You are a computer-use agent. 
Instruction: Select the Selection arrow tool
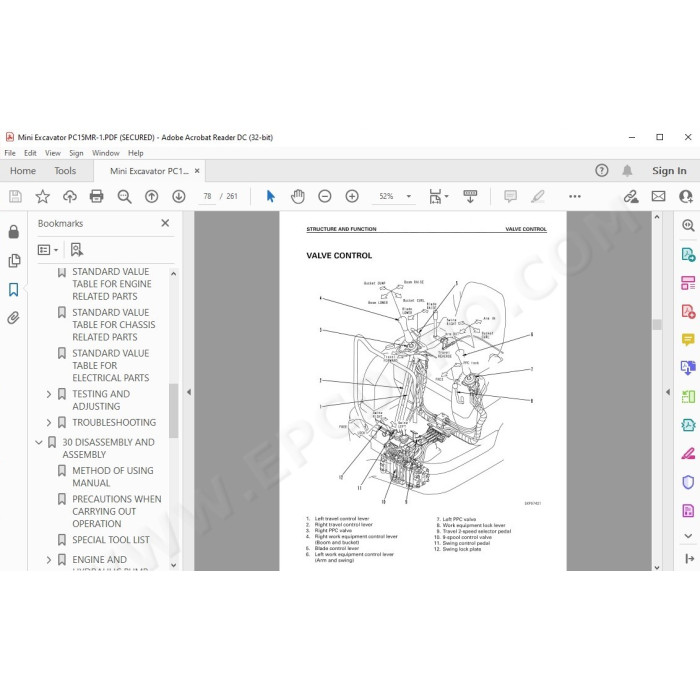click(271, 196)
